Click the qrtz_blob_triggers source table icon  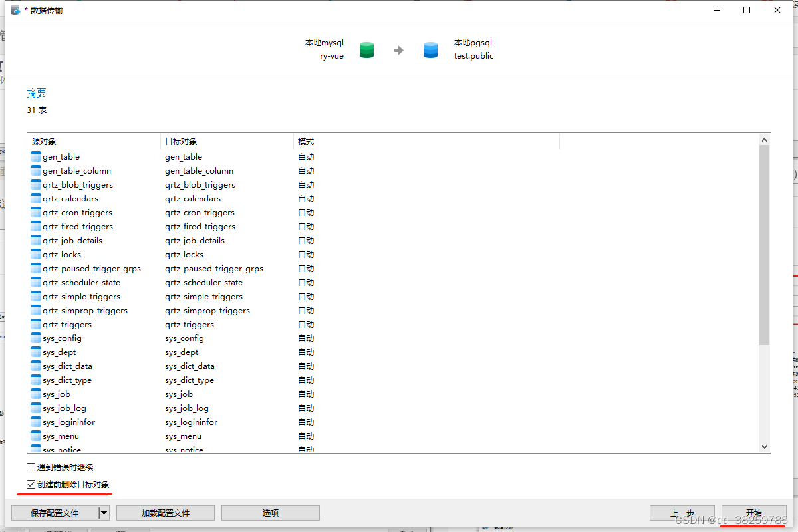click(36, 185)
